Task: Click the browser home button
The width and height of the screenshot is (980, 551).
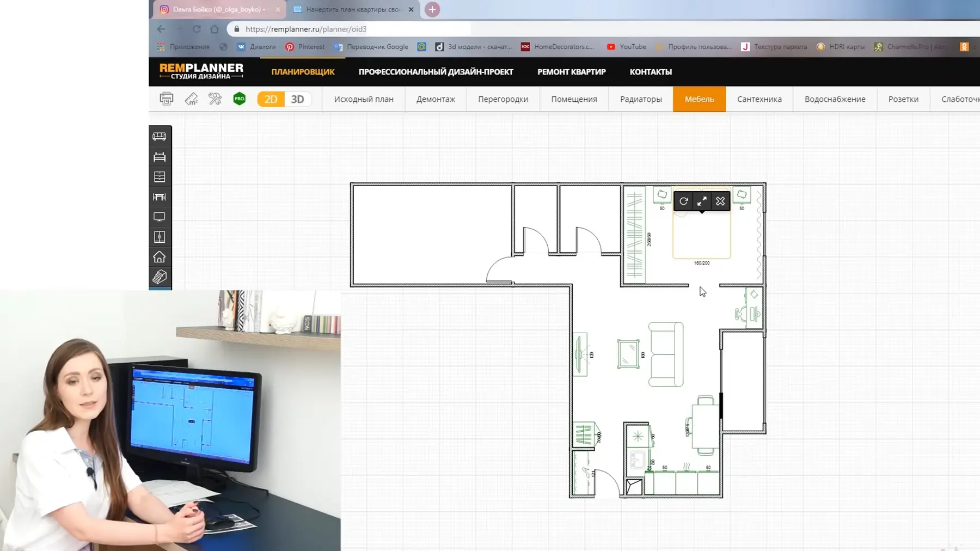Action: coord(215,29)
